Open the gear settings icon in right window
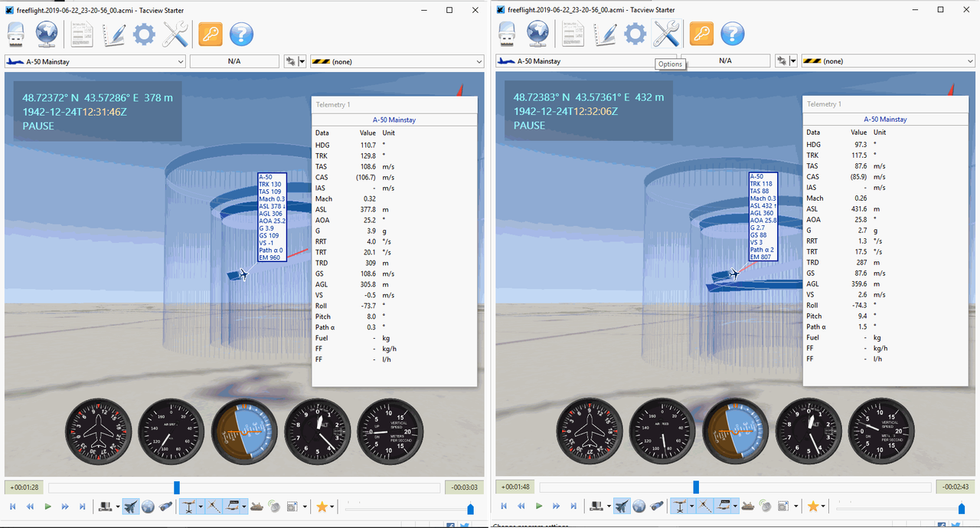 (635, 34)
